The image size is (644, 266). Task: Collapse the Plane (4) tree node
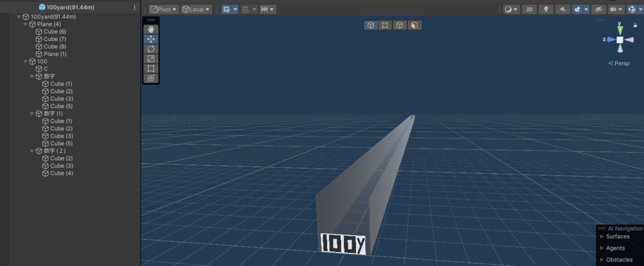[x=25, y=25]
